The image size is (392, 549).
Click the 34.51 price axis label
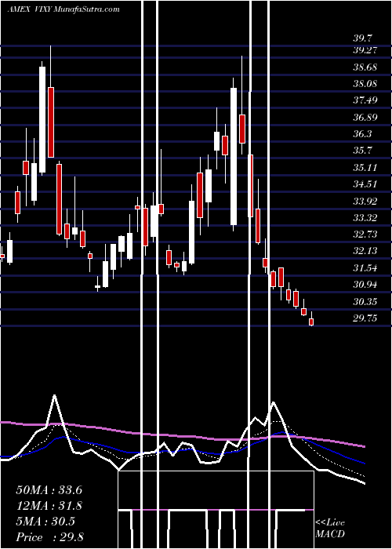click(365, 184)
